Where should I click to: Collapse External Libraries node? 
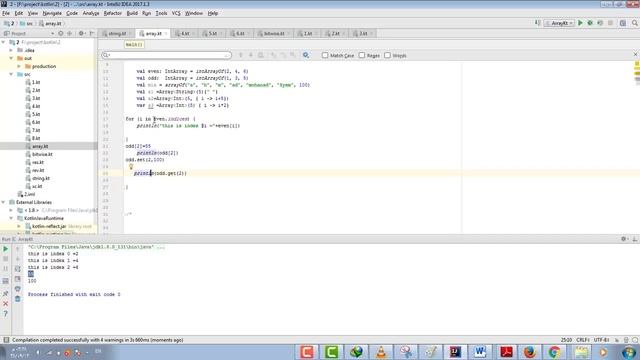coord(4,202)
